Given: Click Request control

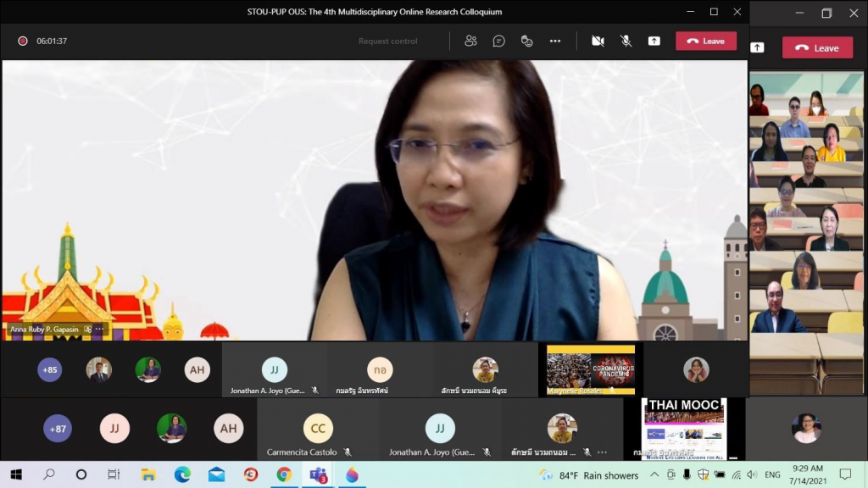Looking at the screenshot, I should tap(387, 41).
